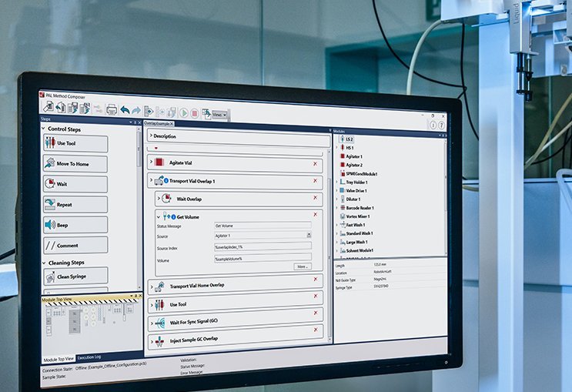
Task: Add the Use Tool control step
Action: [75, 143]
